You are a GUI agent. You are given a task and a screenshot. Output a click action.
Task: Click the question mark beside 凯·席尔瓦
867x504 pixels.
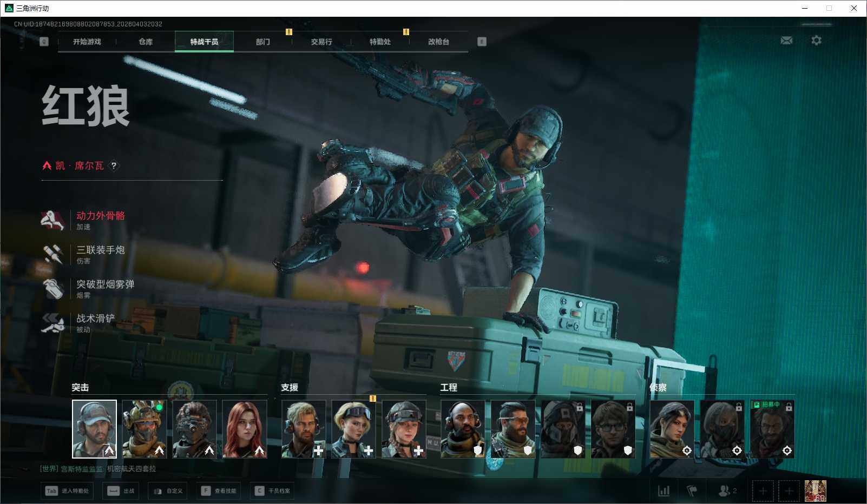pyautogui.click(x=114, y=165)
